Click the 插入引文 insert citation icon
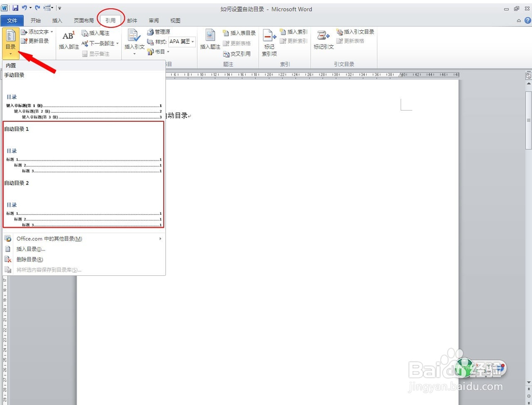Viewport: 532px width, 405px height. coord(134,36)
